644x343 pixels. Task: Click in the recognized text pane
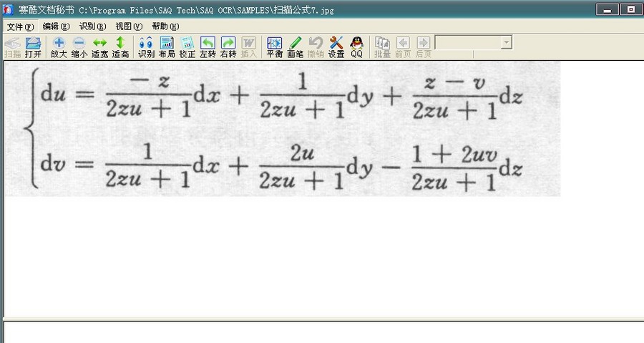pyautogui.click(x=323, y=333)
